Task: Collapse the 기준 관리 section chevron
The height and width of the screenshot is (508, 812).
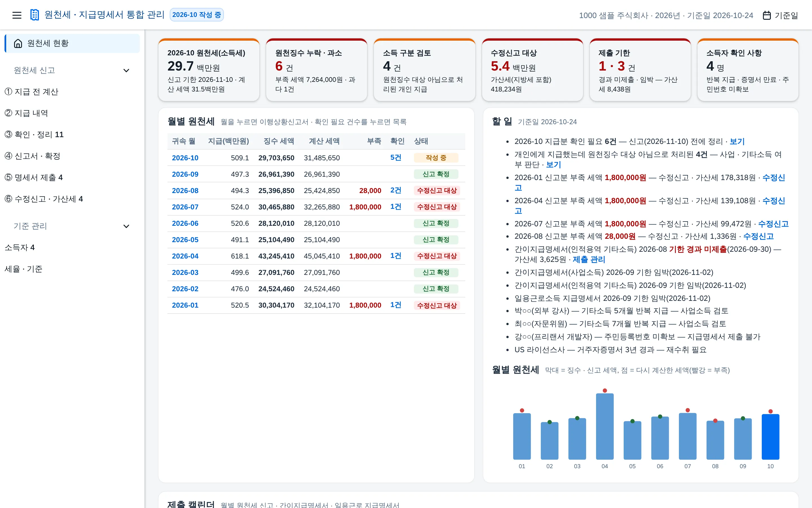Action: pyautogui.click(x=126, y=226)
